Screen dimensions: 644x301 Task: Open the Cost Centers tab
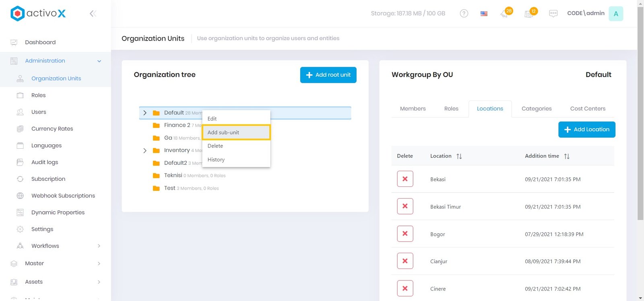587,109
